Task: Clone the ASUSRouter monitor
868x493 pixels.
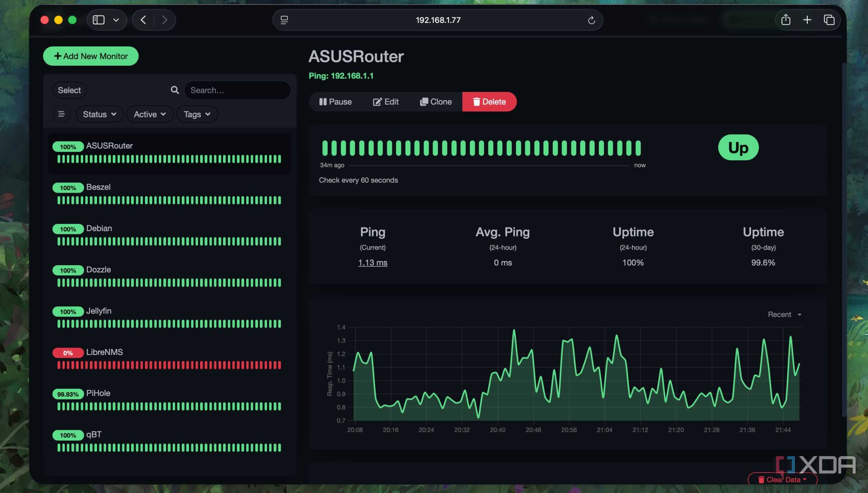Action: click(436, 102)
